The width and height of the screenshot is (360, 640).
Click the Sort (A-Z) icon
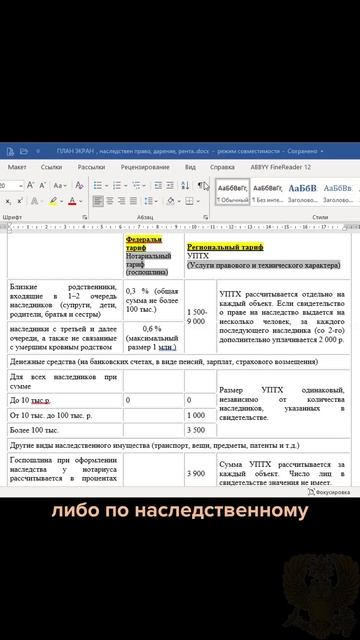click(x=185, y=186)
